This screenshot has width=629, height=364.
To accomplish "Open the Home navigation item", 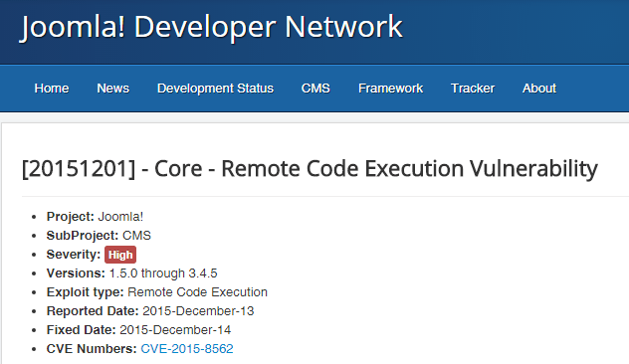I will (52, 89).
